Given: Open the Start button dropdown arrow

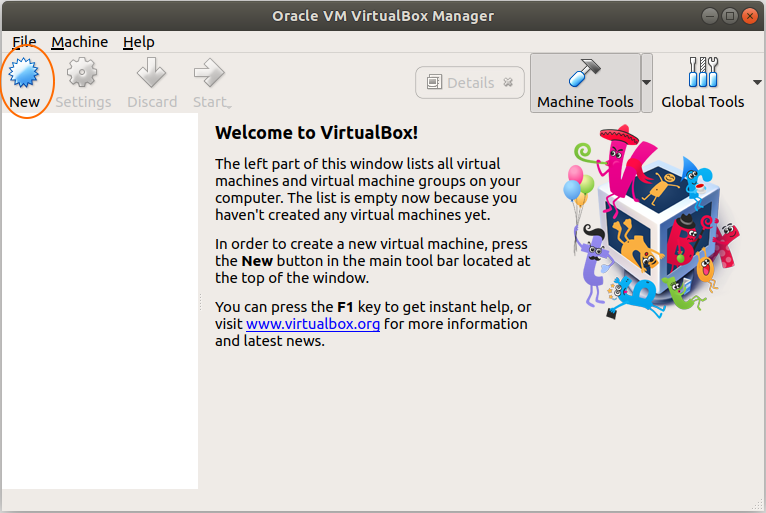Looking at the screenshot, I should point(230,106).
